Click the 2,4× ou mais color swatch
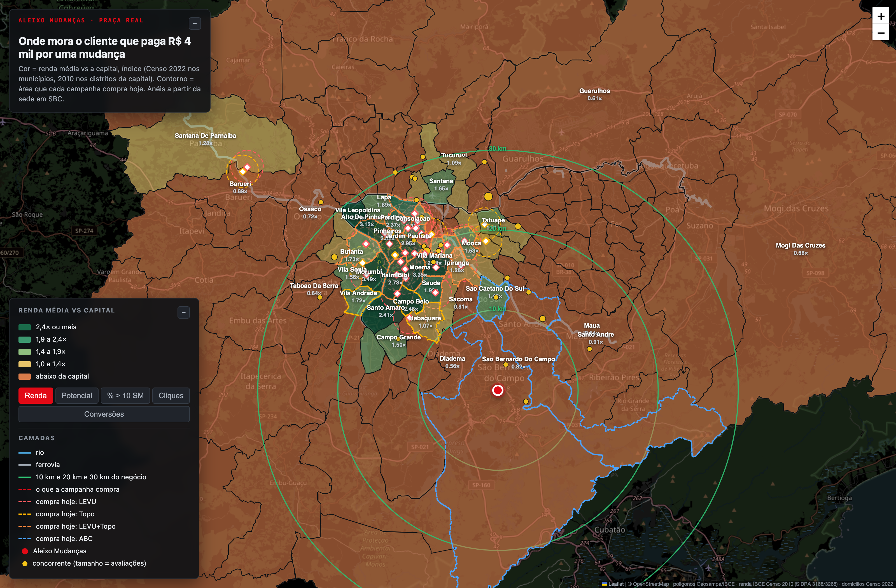This screenshot has height=588, width=896. click(24, 327)
